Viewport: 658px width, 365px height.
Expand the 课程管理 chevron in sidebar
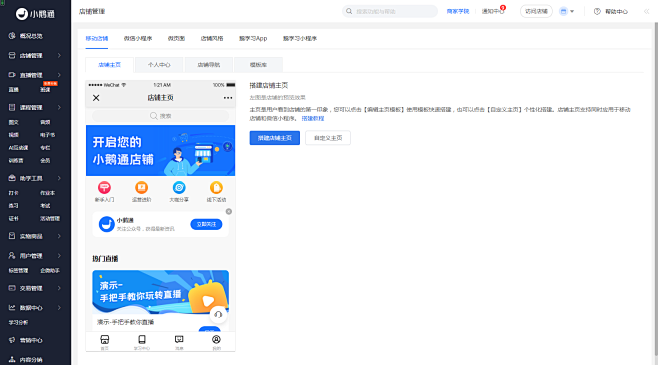pyautogui.click(x=59, y=107)
